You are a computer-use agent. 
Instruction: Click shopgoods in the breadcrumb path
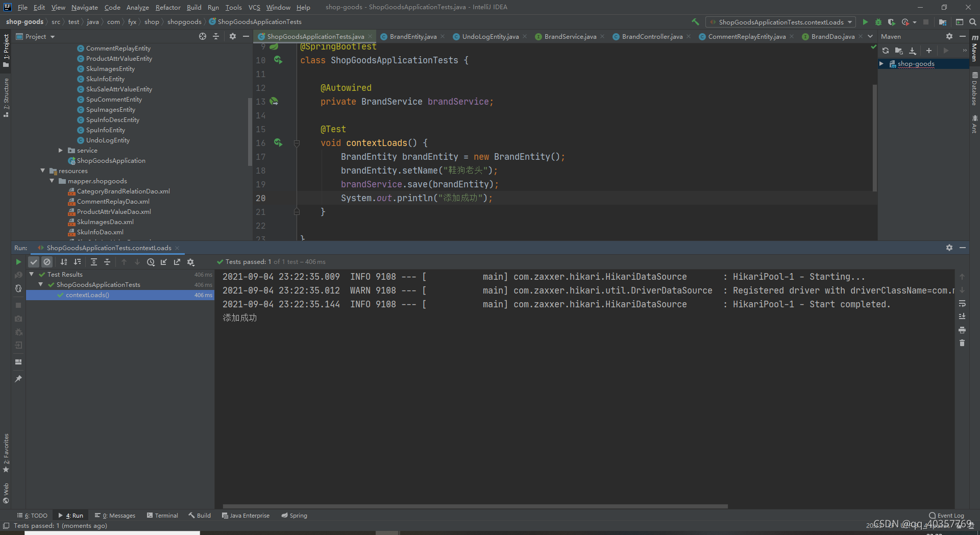[x=184, y=22]
